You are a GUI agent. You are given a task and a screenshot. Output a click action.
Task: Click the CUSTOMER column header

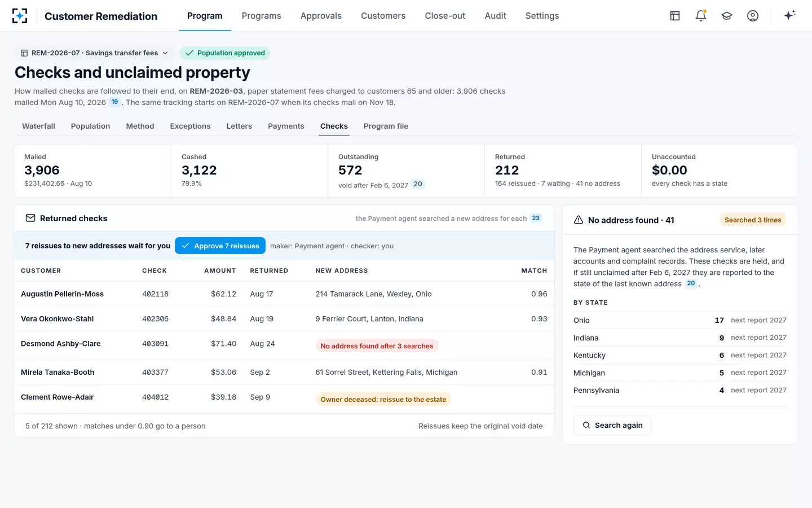tap(41, 271)
